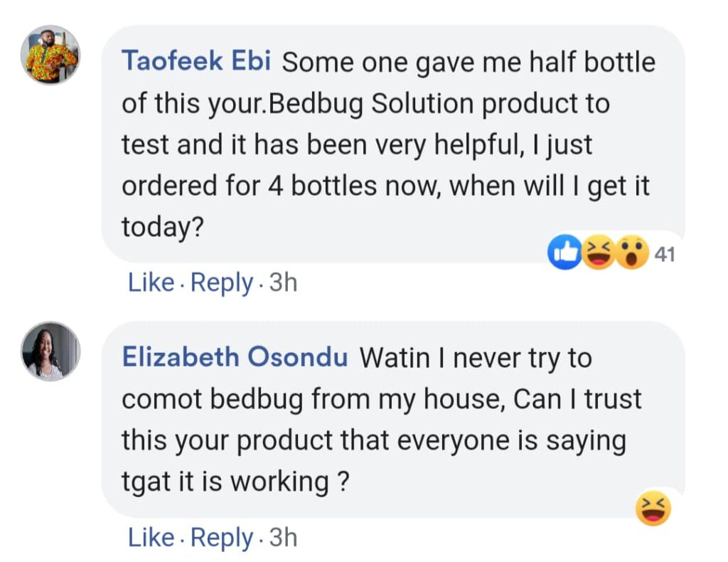Click the word 'today?' in Taofeek's comment
Image resolution: width=728 pixels, height=562 pixels.
tap(163, 228)
